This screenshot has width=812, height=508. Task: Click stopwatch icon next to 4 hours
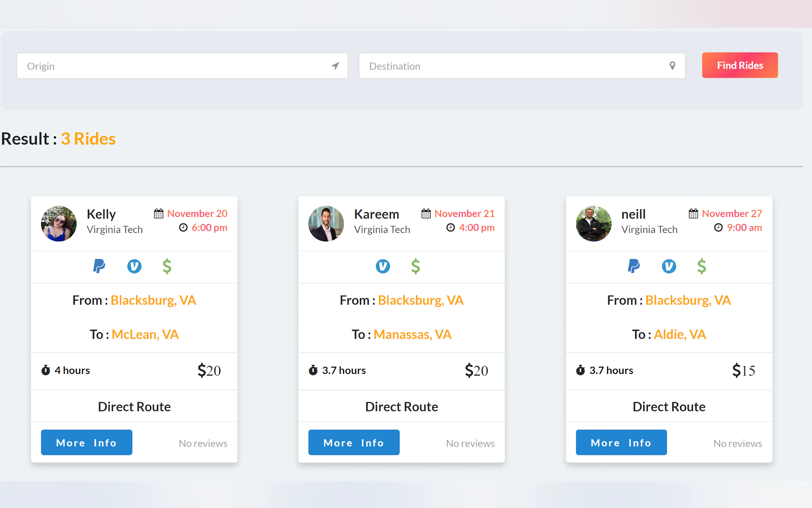pyautogui.click(x=46, y=370)
